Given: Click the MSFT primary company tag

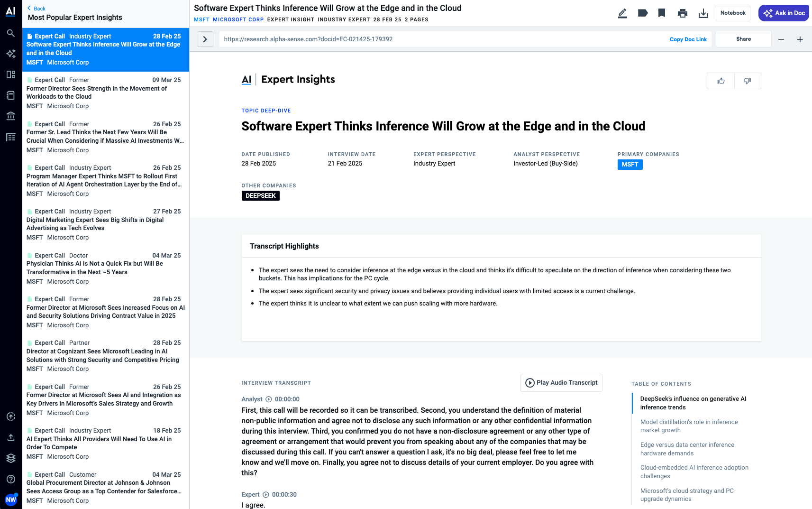Looking at the screenshot, I should pos(630,165).
